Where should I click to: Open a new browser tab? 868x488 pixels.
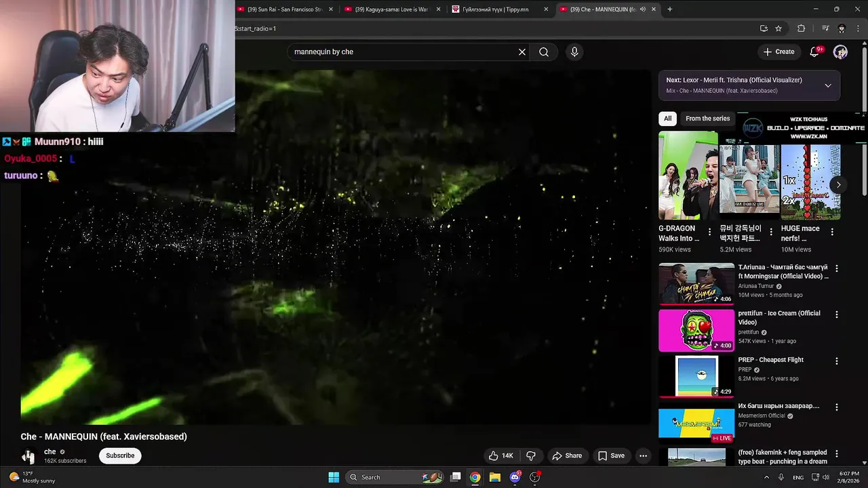click(669, 9)
